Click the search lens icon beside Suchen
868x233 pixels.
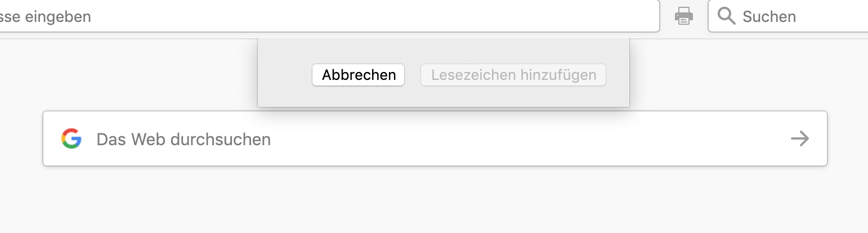click(727, 16)
